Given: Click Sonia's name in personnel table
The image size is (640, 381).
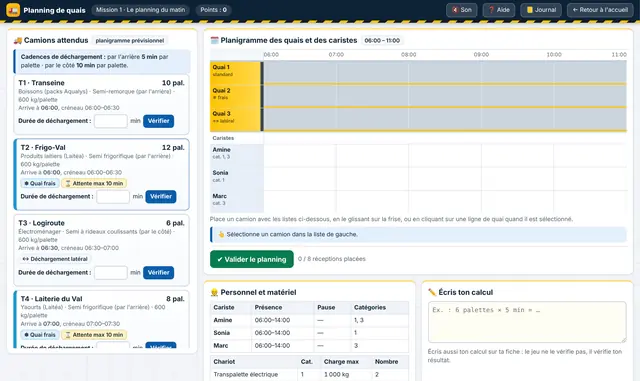Looking at the screenshot, I should 222,333.
